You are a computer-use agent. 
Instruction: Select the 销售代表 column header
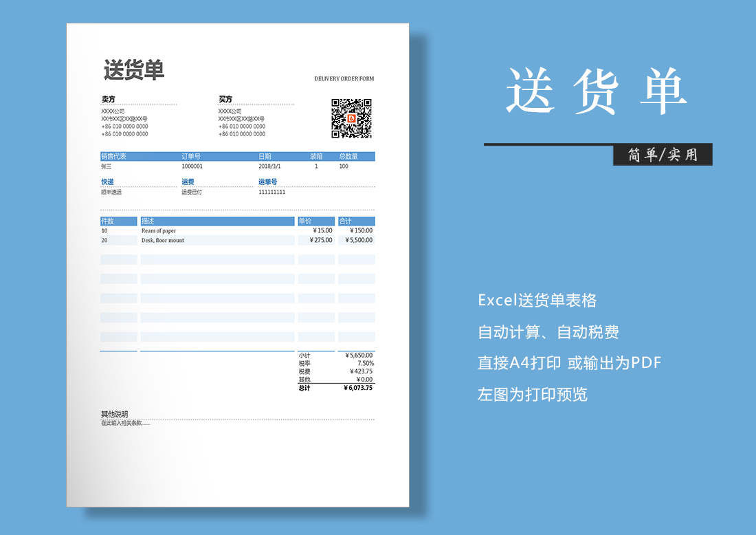114,156
